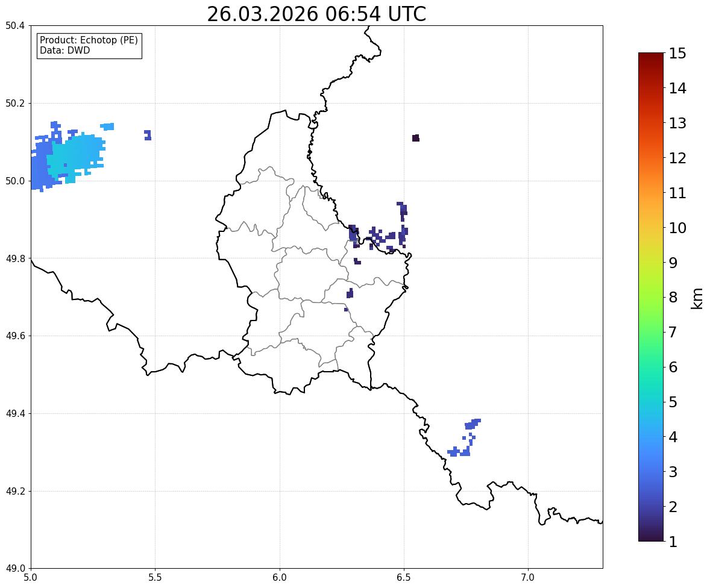Click the dark purple bottom of the colorbar
This screenshot has height=588, width=710.
click(x=651, y=537)
